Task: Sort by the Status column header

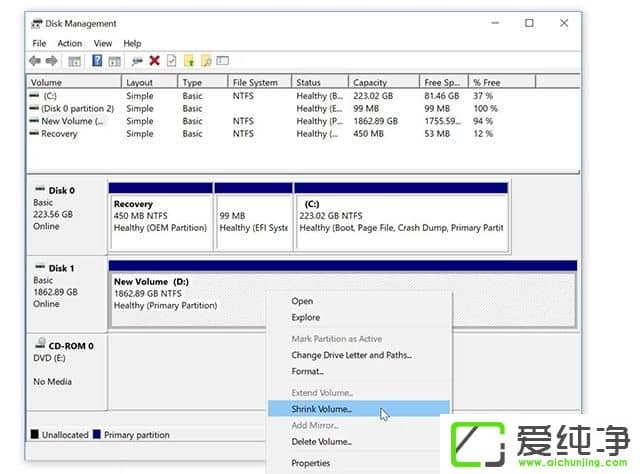Action: (320, 82)
